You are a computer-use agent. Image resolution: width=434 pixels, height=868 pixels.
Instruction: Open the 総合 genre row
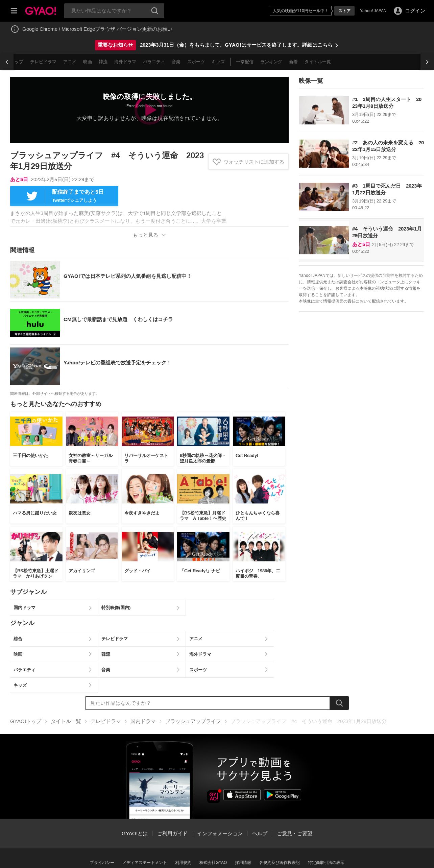pos(54,638)
